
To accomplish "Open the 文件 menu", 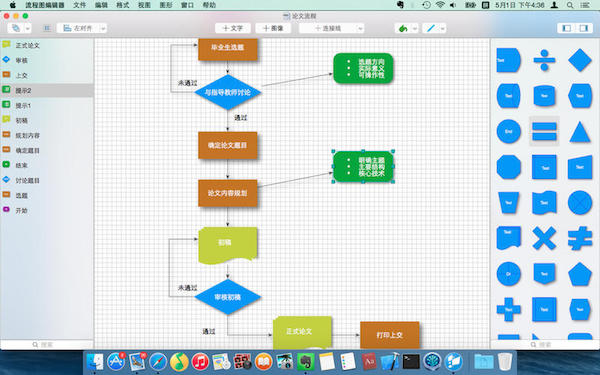I will coord(79,5).
